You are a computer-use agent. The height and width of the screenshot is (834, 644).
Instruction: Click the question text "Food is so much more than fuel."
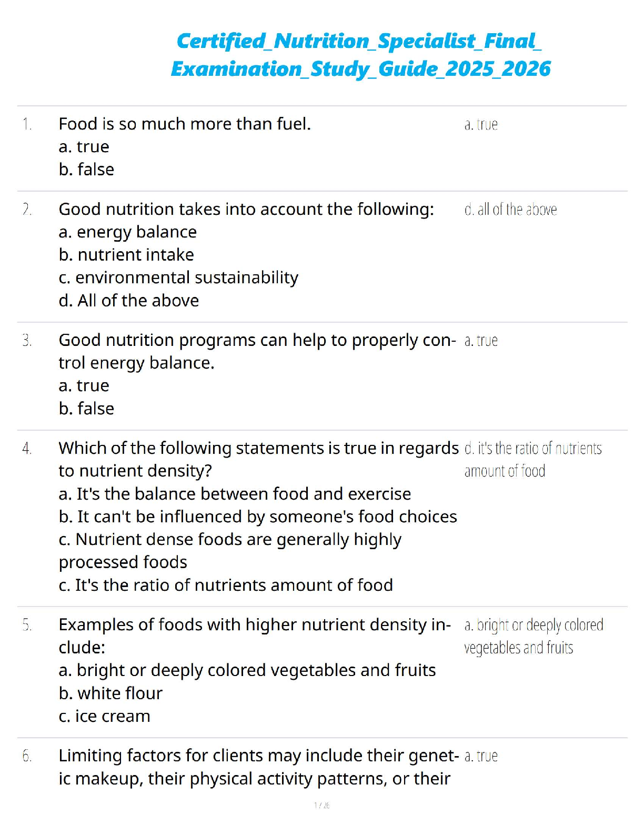point(185,124)
